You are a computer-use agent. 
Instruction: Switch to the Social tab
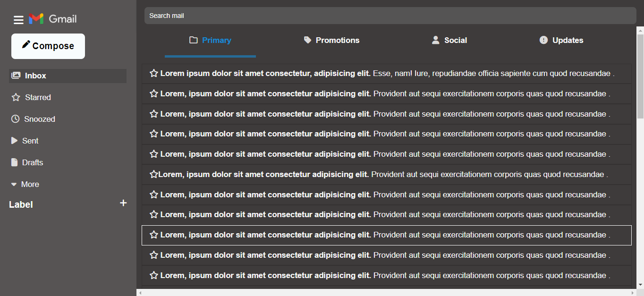(x=449, y=41)
